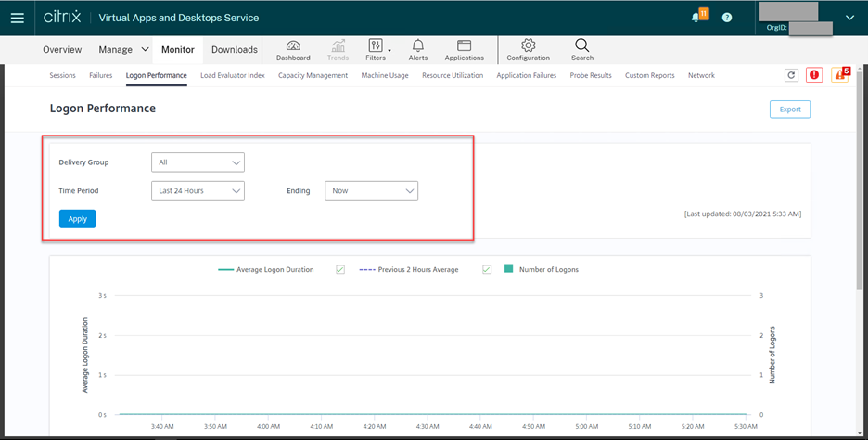
Task: Open the hamburger navigation menu
Action: [18, 18]
